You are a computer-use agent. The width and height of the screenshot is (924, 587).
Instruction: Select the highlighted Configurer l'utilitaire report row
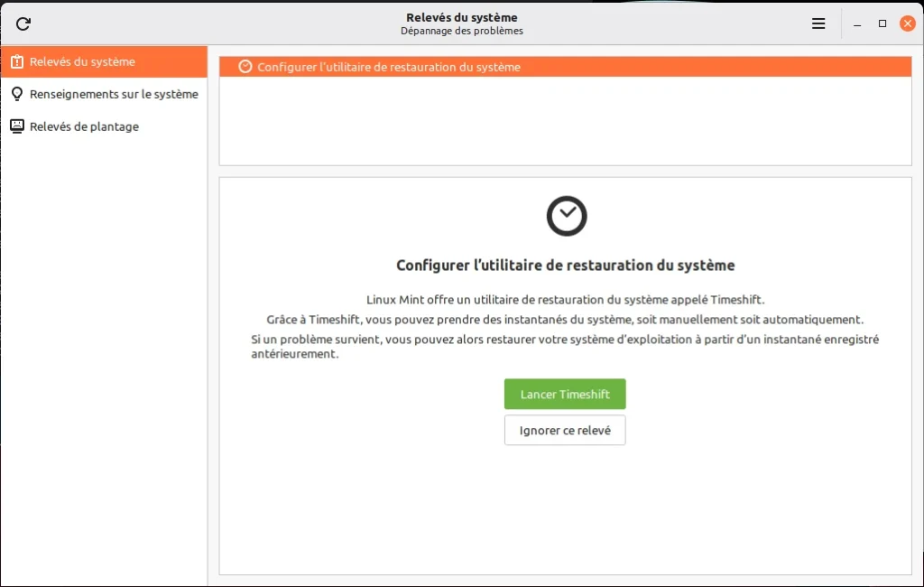[565, 67]
